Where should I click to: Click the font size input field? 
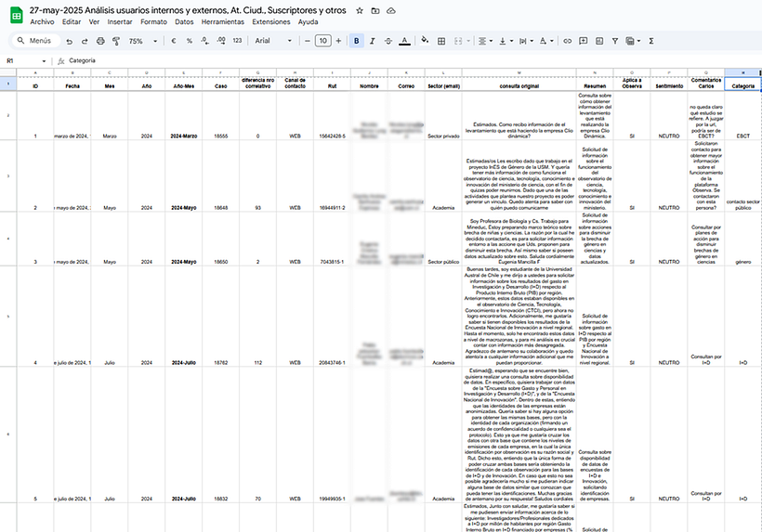pos(322,41)
